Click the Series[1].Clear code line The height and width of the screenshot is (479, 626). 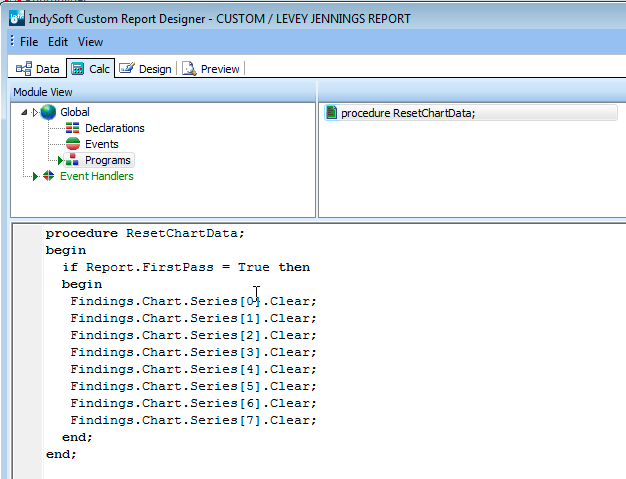point(193,318)
